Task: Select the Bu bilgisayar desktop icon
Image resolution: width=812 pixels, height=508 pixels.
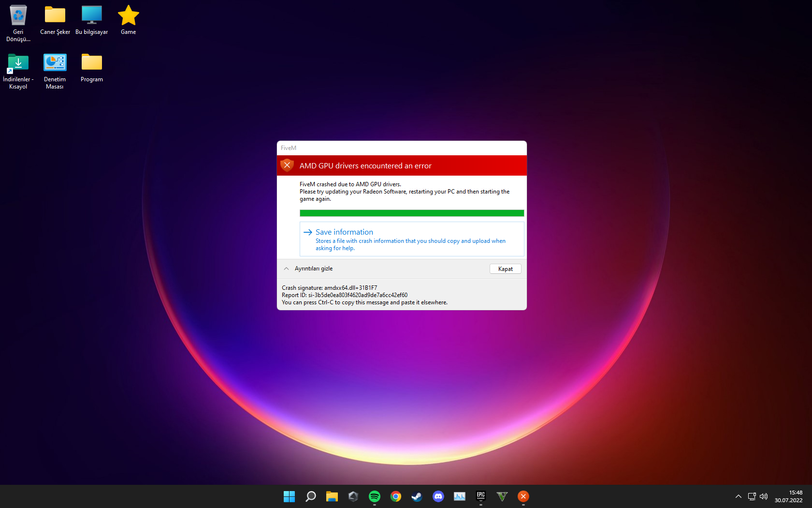Action: point(92,20)
